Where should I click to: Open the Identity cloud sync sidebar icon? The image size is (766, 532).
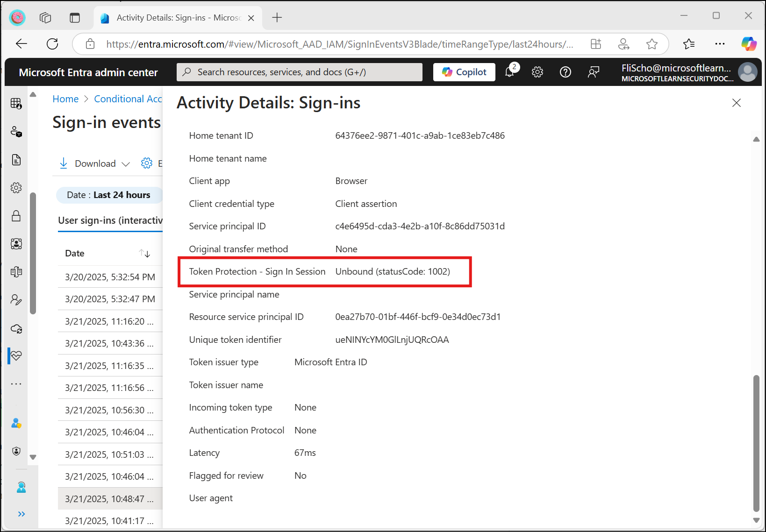pos(16,328)
